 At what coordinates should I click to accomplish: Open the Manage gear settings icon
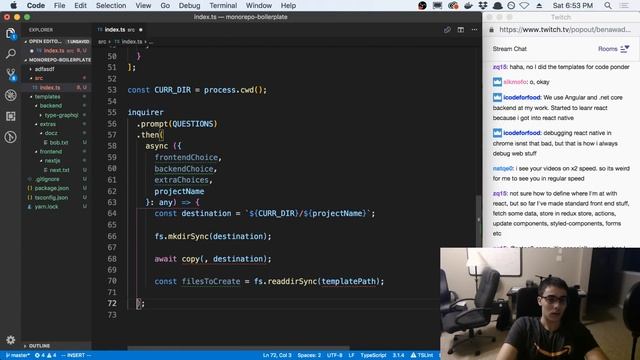pos(11,340)
